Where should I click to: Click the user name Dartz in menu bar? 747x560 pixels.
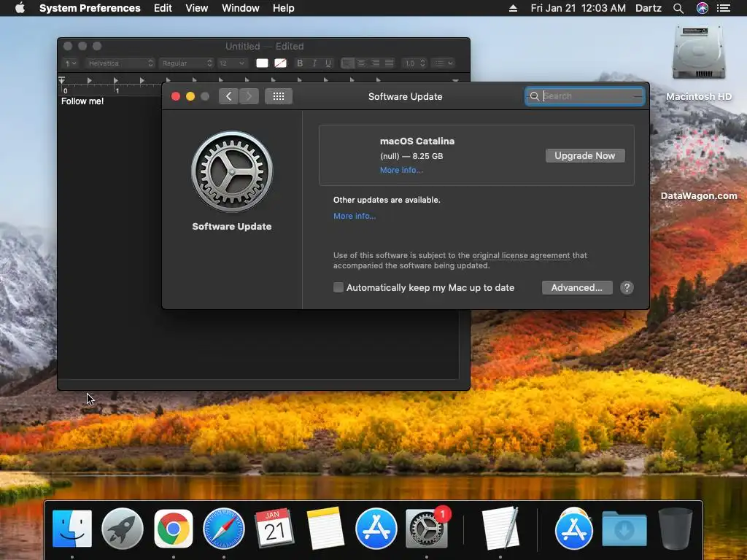pyautogui.click(x=648, y=8)
